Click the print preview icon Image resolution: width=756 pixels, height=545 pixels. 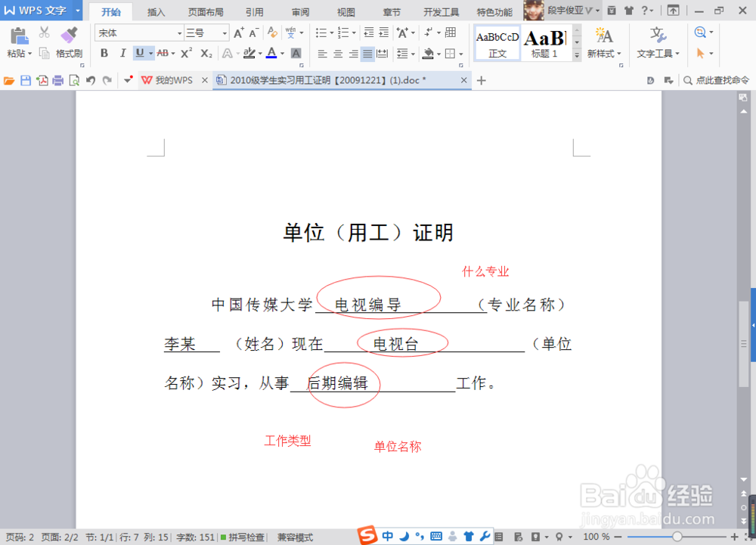pyautogui.click(x=74, y=80)
